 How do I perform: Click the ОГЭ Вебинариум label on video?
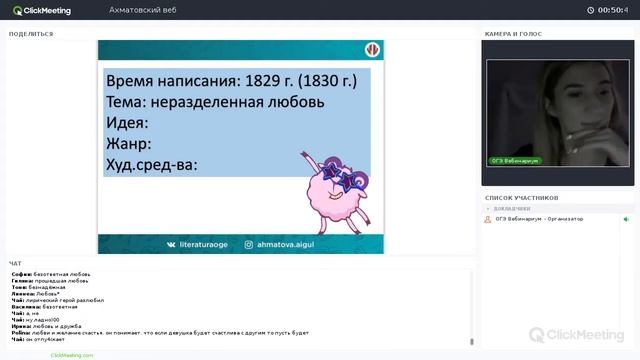[x=515, y=161]
